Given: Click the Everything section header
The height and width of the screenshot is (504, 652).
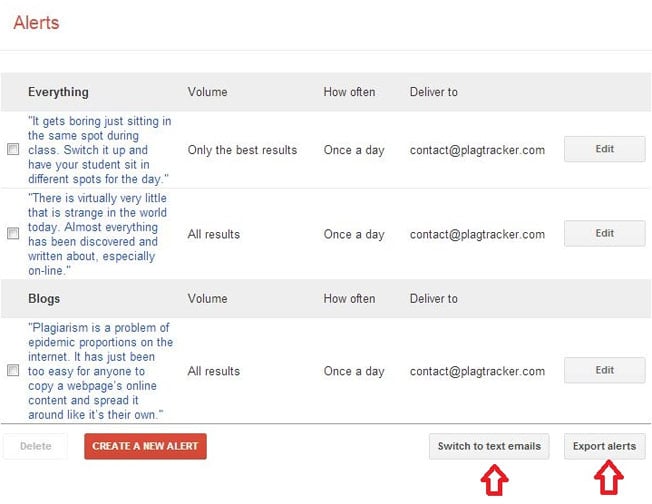Looking at the screenshot, I should pos(58,92).
